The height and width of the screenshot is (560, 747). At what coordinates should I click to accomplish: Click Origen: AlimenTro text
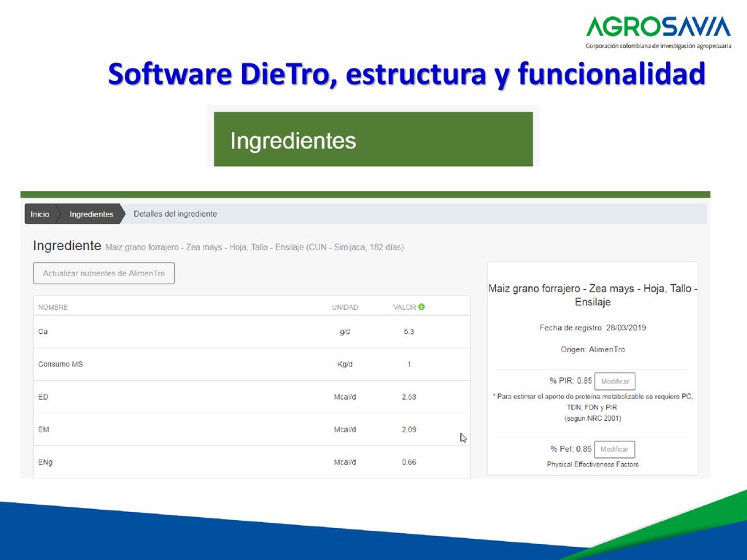[592, 349]
